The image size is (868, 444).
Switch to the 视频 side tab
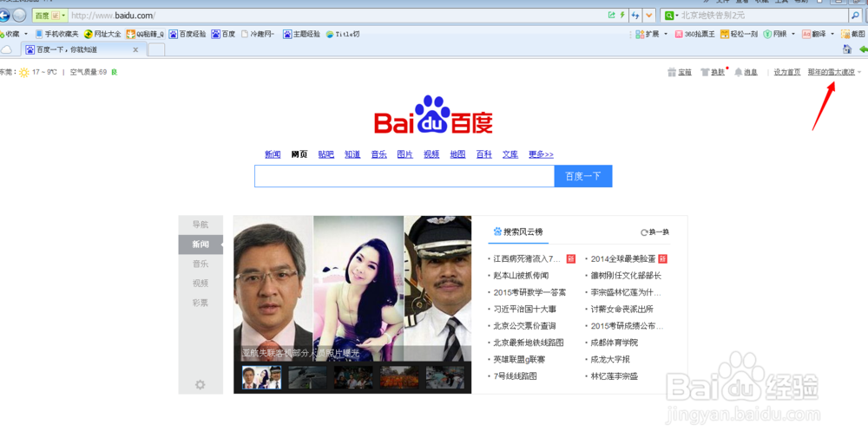(201, 284)
